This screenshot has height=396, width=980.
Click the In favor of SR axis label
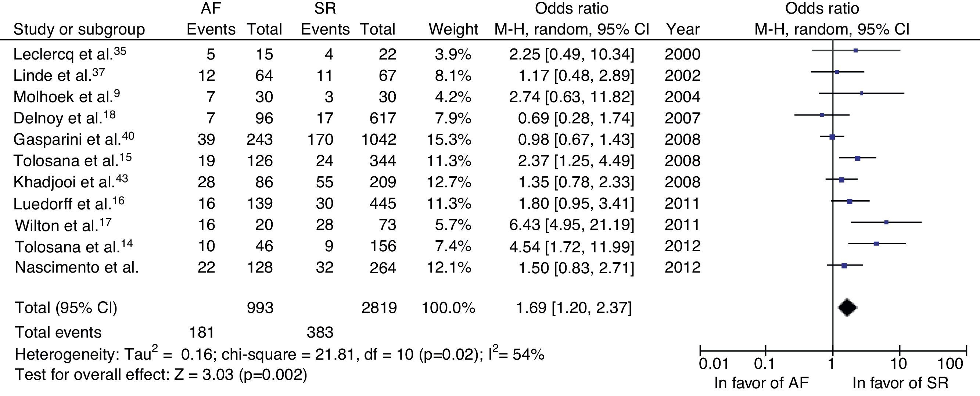(900, 383)
